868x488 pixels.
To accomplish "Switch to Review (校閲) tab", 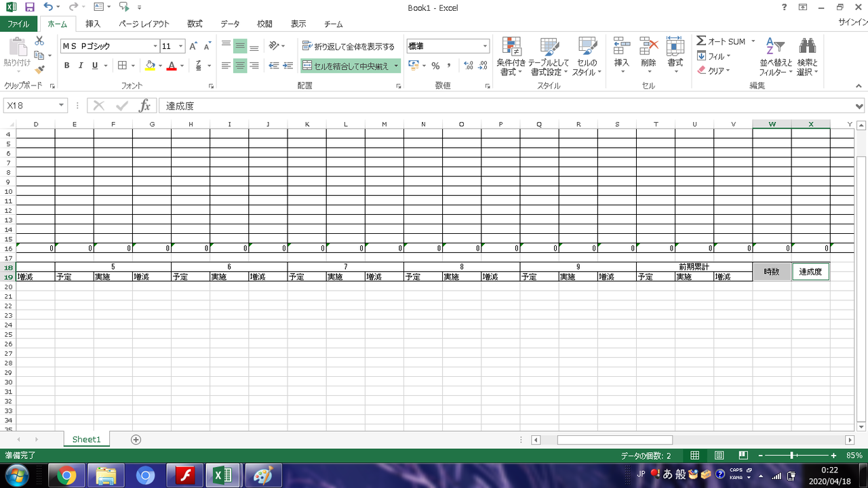I will point(264,24).
